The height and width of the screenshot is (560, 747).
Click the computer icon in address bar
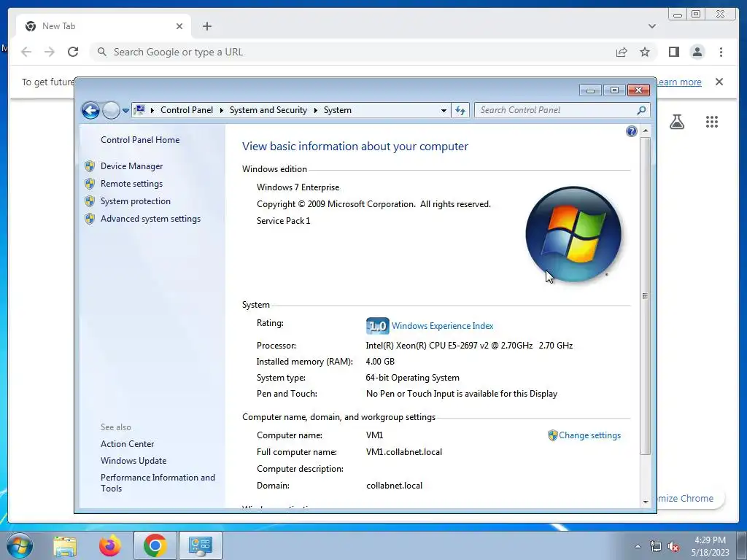pos(139,110)
